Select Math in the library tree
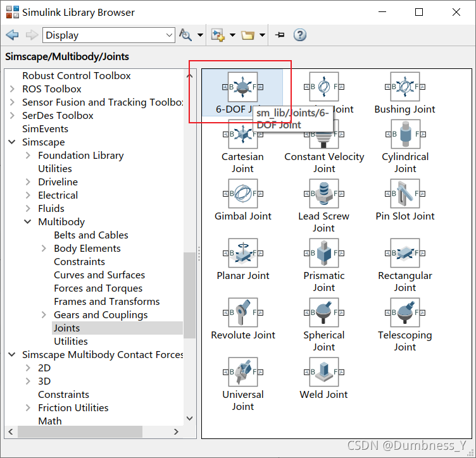 [50, 421]
